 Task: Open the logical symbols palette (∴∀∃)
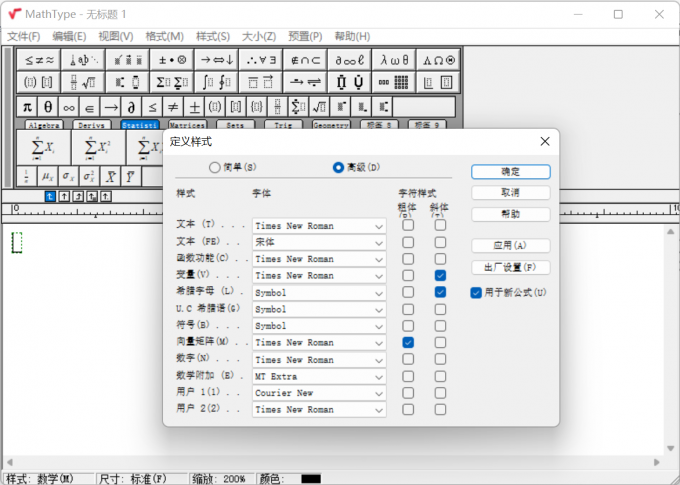[x=261, y=60]
